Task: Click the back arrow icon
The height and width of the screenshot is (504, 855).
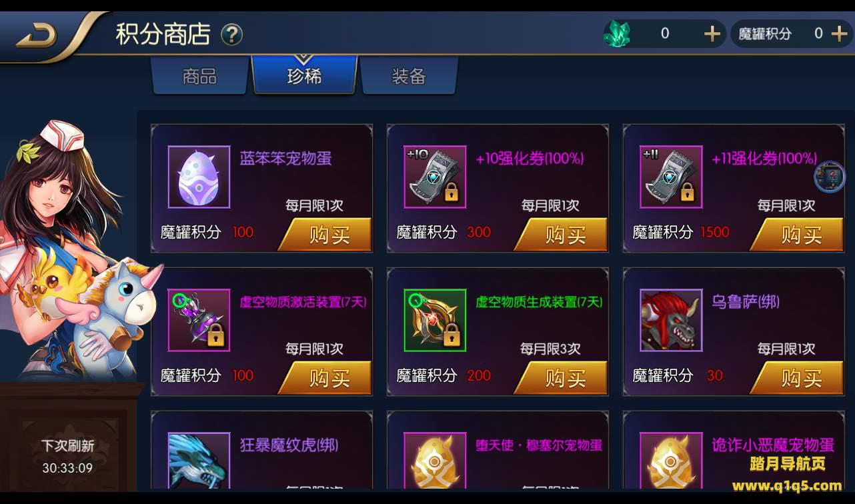Action: click(37, 36)
